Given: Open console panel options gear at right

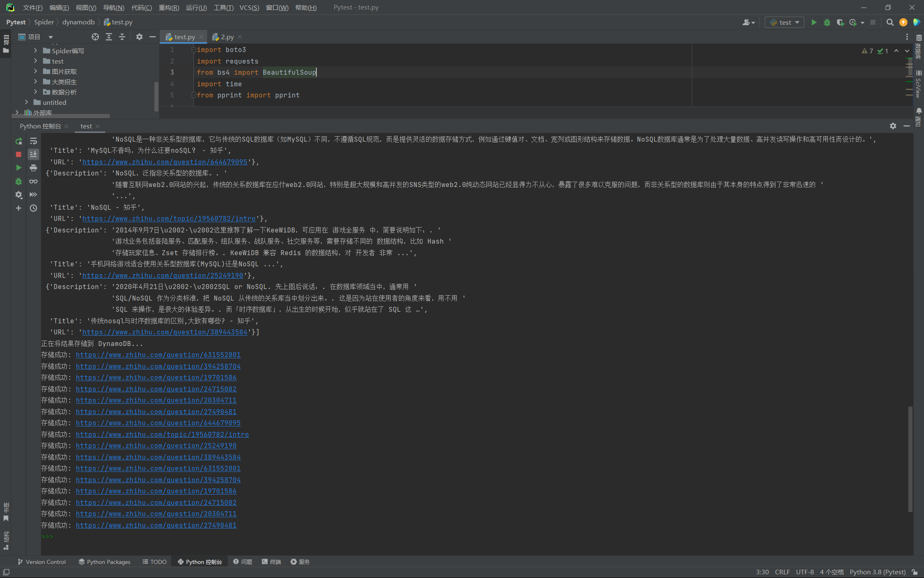Looking at the screenshot, I should 893,126.
